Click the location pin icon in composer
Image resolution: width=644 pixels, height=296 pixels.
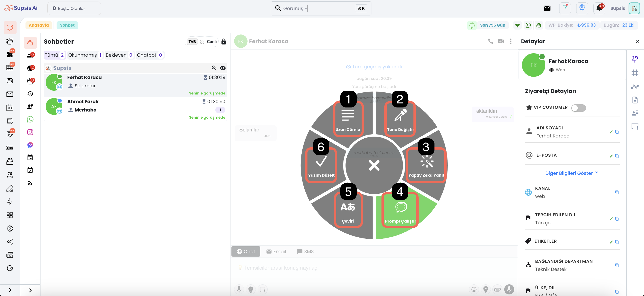(485, 289)
